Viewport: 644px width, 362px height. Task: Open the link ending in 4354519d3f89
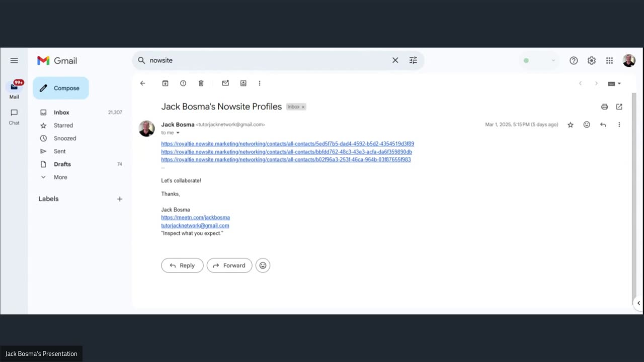pyautogui.click(x=287, y=144)
